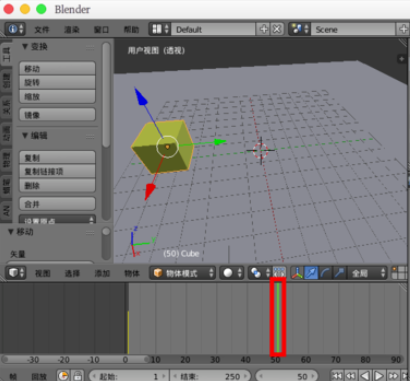The image size is (410, 381).
Task: Click the tool shelf vertical scrollbar
Action: (x=106, y=95)
